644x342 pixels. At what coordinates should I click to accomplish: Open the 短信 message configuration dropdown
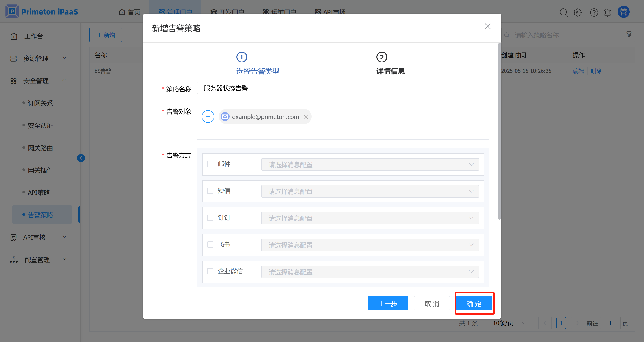click(370, 191)
